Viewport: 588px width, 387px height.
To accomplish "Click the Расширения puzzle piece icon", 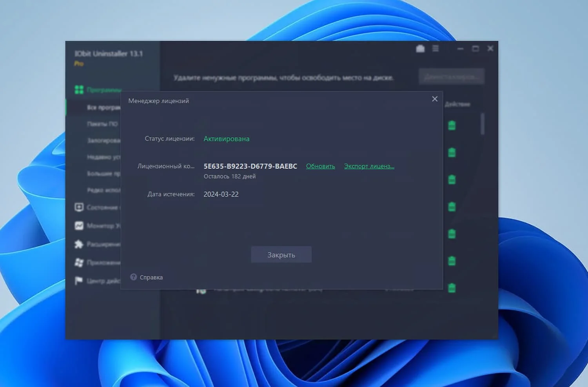I will click(79, 244).
